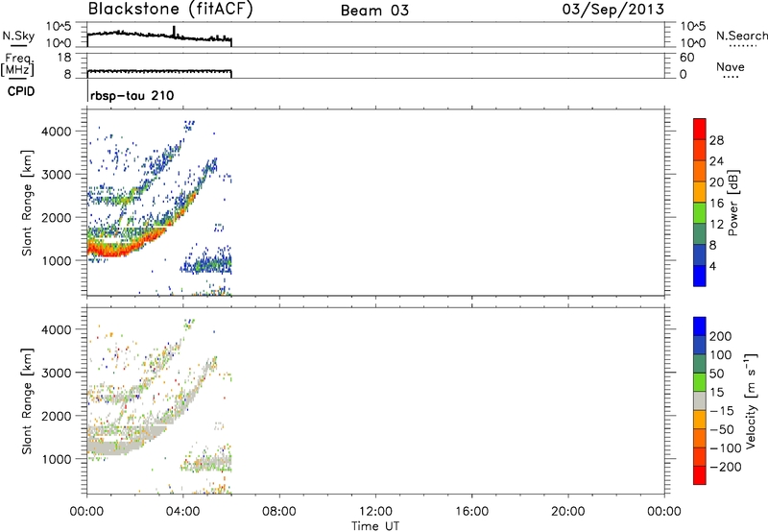Click '1000' on the velocity panel axis
The image size is (768, 532).
point(57,459)
